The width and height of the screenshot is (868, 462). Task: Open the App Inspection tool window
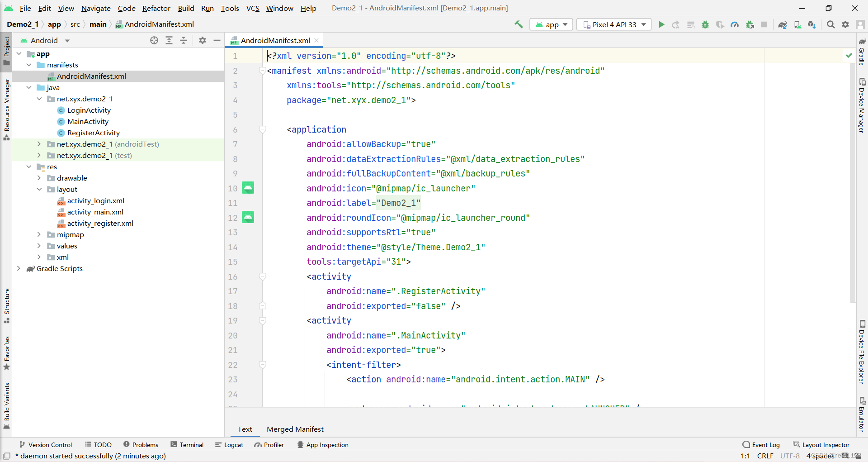pos(323,445)
